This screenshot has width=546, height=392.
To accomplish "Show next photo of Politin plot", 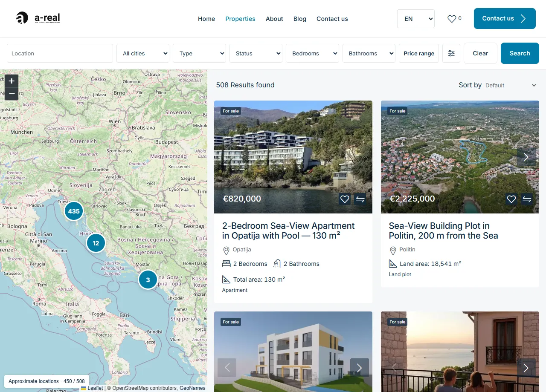I will tap(526, 157).
